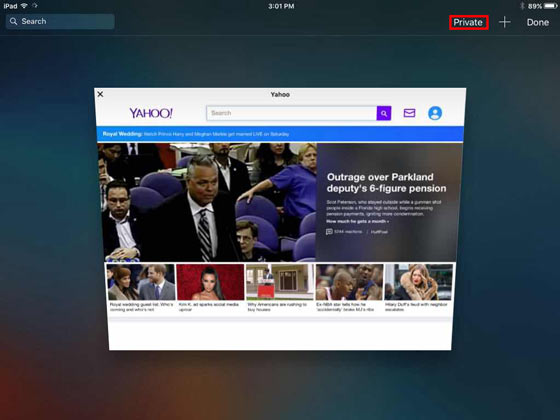Open the Kim K. ad story thumbnail
The height and width of the screenshot is (420, 560).
210,288
